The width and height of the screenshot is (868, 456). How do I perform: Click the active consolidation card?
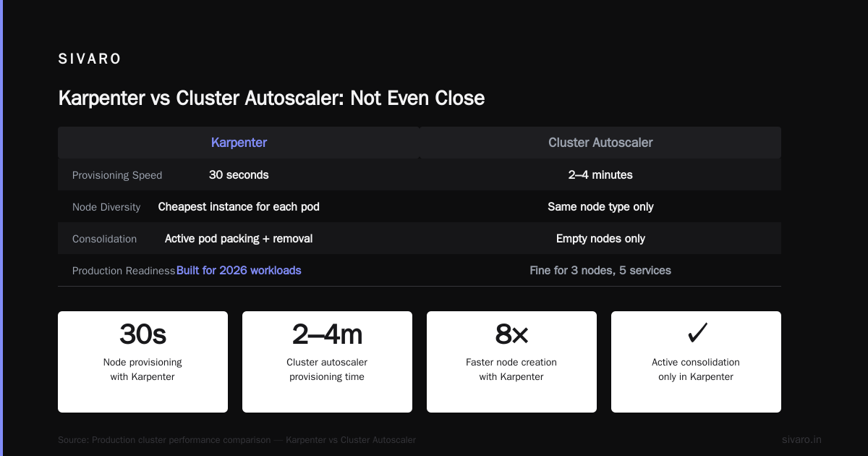[696, 362]
